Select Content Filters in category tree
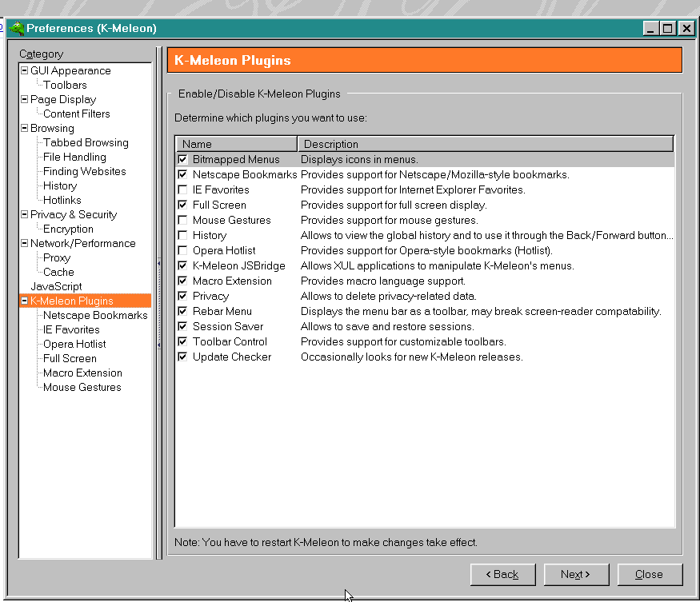The height and width of the screenshot is (602, 700). click(77, 114)
